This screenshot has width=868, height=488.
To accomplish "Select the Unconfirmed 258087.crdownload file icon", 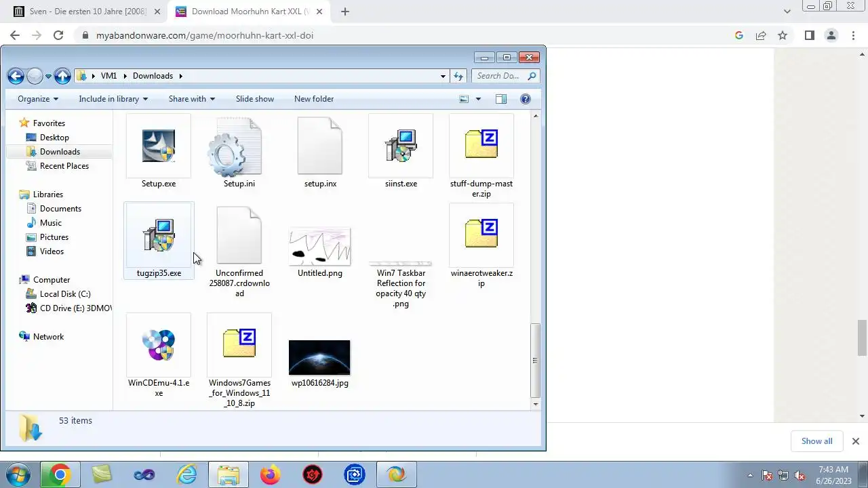I will pyautogui.click(x=239, y=235).
